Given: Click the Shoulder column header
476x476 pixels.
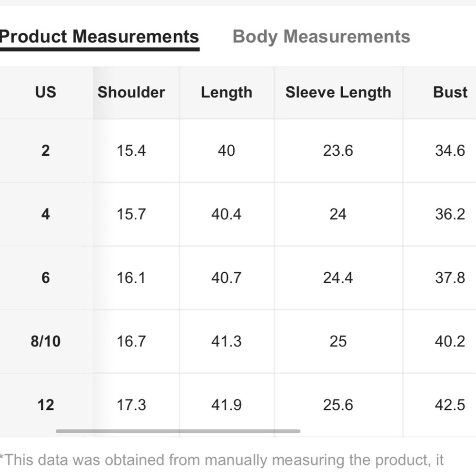Looking at the screenshot, I should (x=131, y=92).
